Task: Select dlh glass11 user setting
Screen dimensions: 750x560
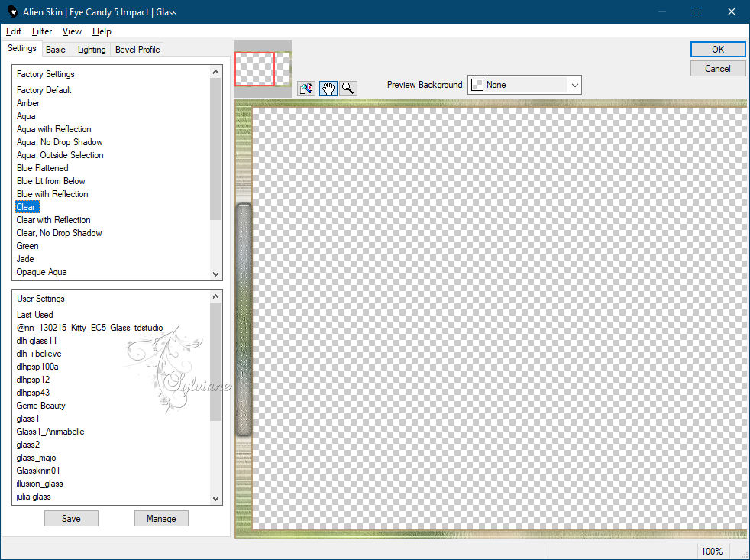Action: (x=37, y=340)
